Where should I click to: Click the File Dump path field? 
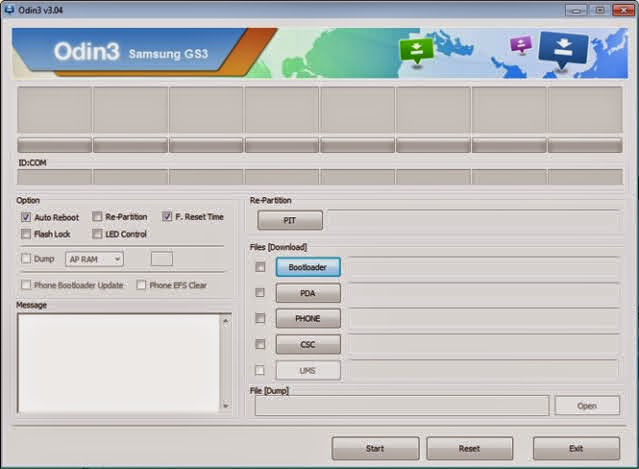pos(402,406)
